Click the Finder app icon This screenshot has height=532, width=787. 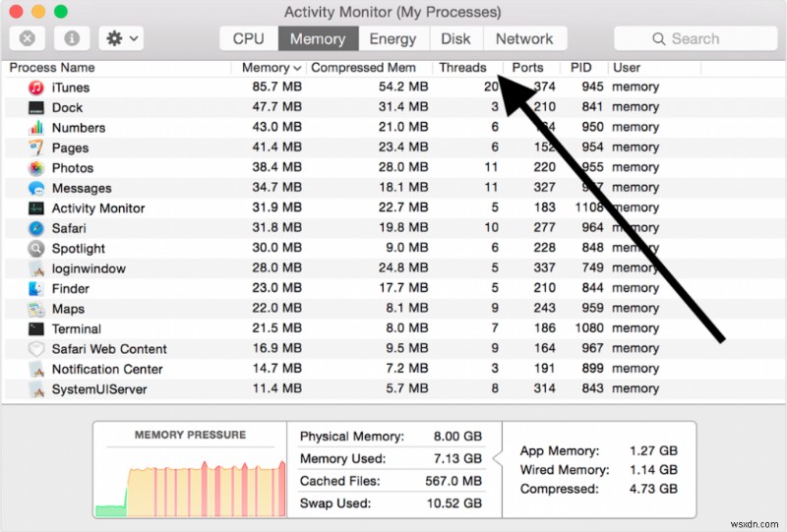[x=36, y=289]
